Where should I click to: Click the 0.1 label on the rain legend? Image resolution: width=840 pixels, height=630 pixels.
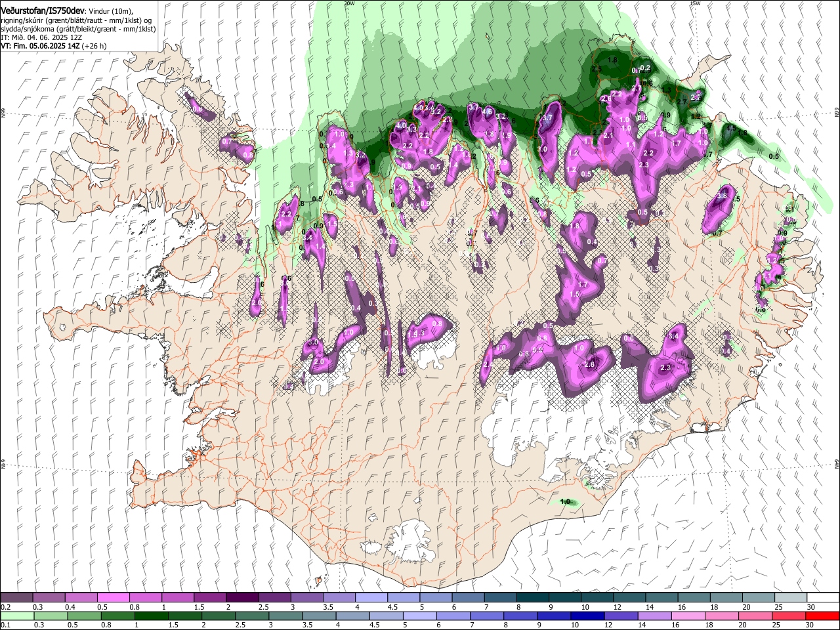pyautogui.click(x=5, y=625)
